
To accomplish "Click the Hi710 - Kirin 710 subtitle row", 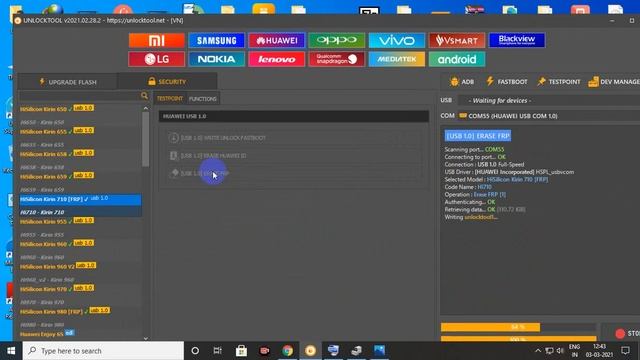I will 80,212.
